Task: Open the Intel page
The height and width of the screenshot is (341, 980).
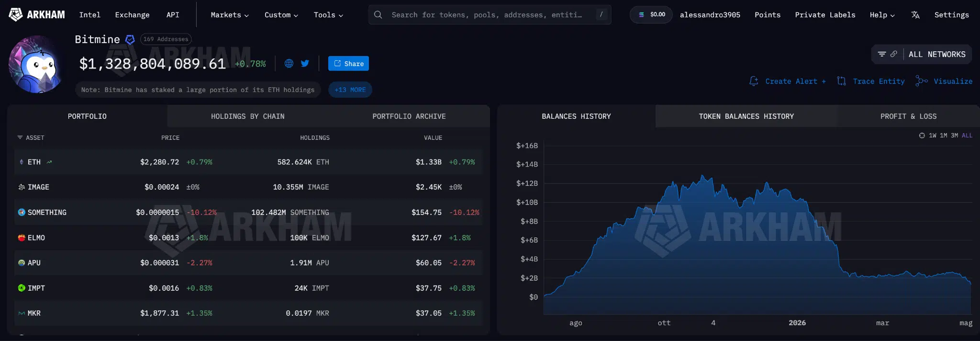Action: (x=89, y=15)
